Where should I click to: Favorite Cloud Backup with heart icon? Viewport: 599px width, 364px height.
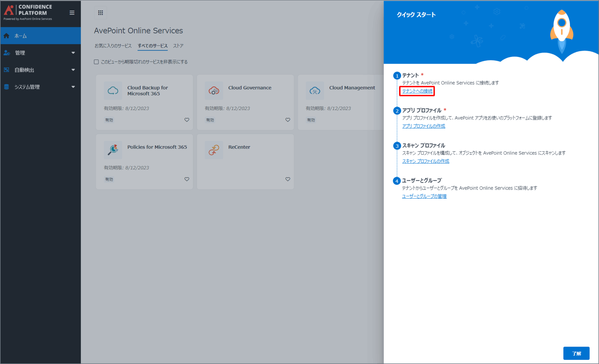(187, 120)
